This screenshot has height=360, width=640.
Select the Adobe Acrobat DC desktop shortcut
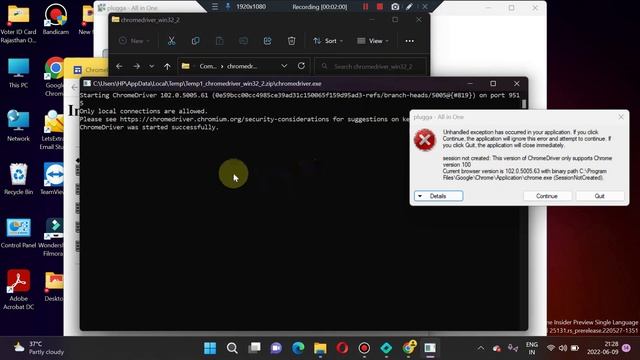pos(18,290)
